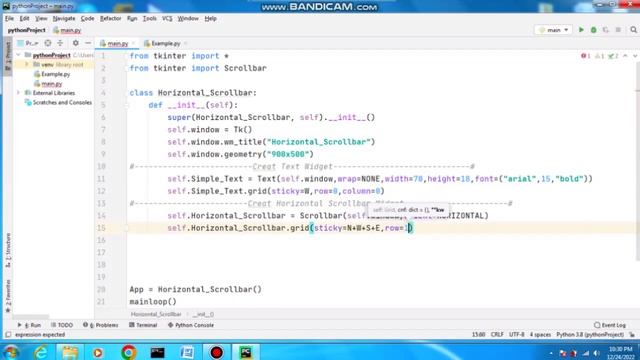Open the TODO tool window button
Screen dimensions: 640x360
(x=62, y=325)
